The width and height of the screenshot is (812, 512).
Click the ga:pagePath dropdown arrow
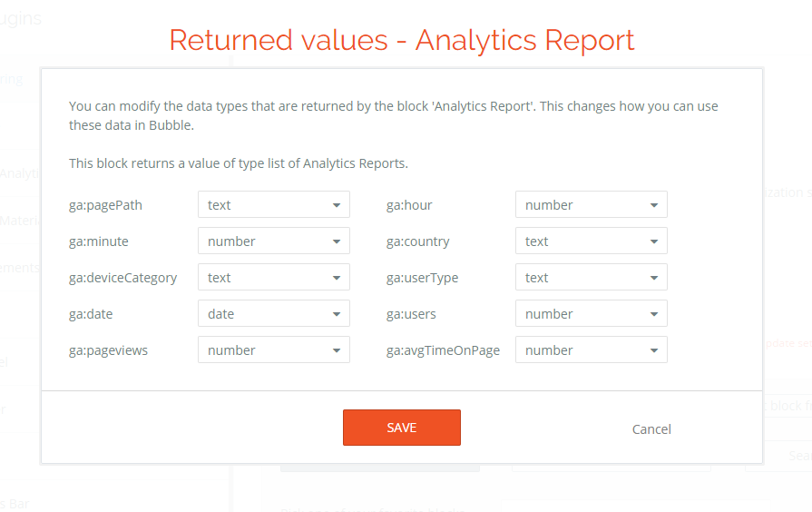337,205
